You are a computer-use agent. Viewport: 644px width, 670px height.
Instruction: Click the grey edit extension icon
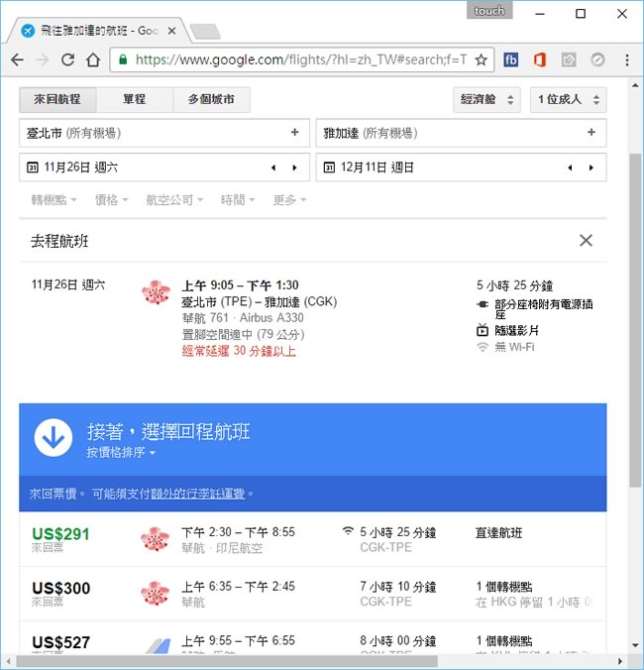tap(569, 59)
